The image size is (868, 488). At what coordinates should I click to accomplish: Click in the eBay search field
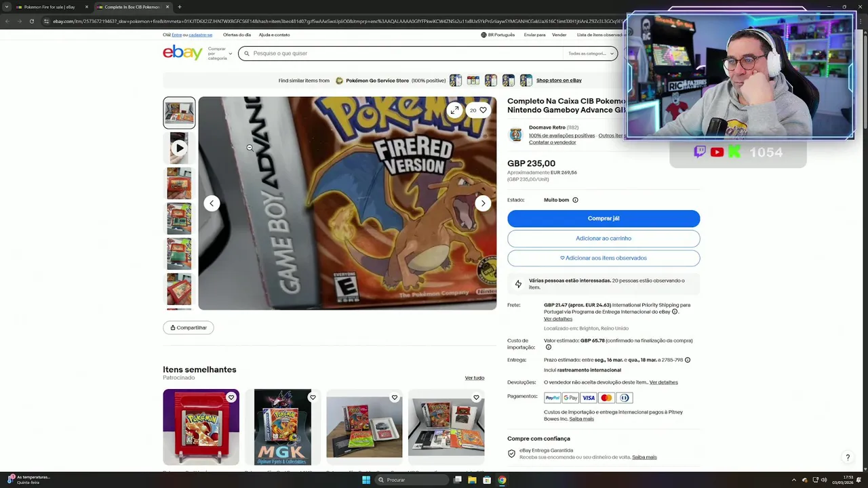pyautogui.click(x=407, y=54)
